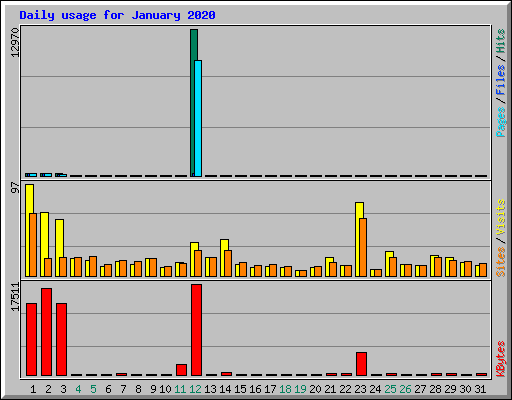Click day label 31 on the x-axis
This screenshot has width=512, height=400.
coord(480,389)
